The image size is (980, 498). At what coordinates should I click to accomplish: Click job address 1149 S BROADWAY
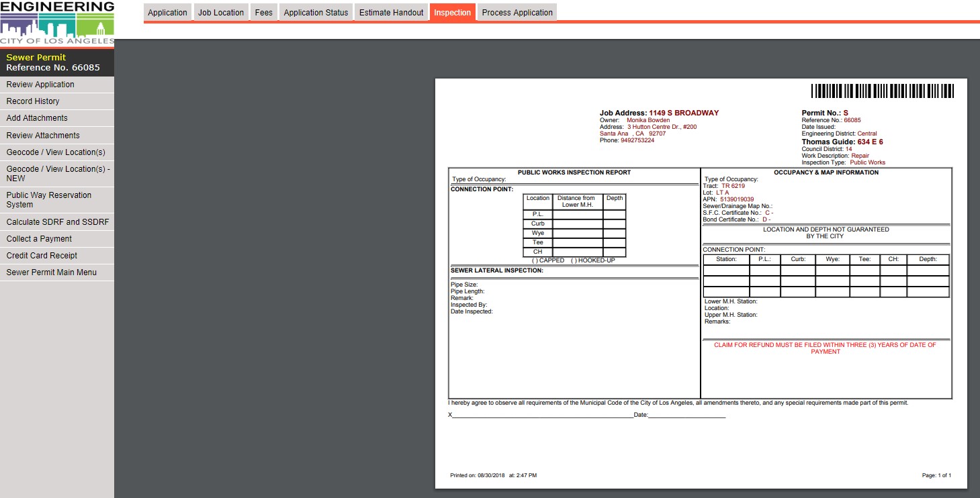tap(684, 113)
